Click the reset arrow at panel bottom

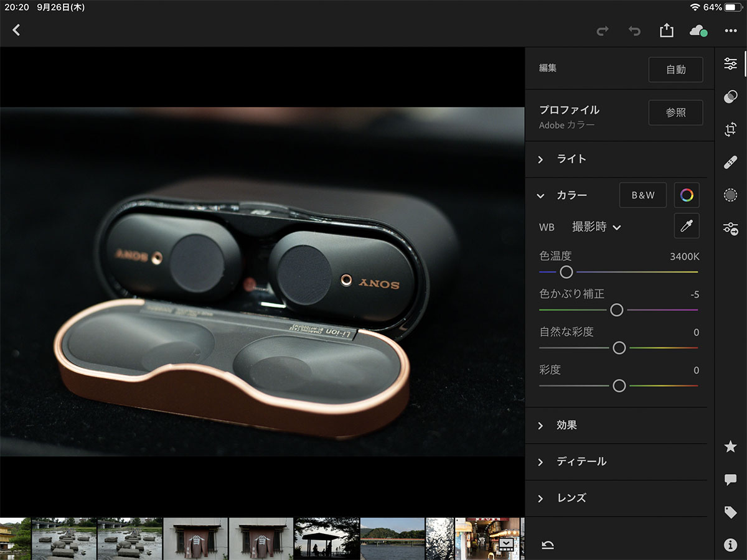[548, 545]
